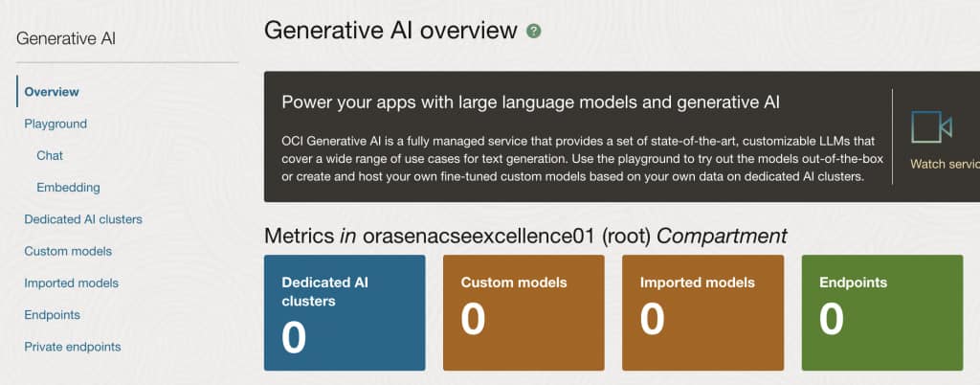Click the zero count on Dedicated AI clusters
This screenshot has width=980, height=385.
click(294, 337)
